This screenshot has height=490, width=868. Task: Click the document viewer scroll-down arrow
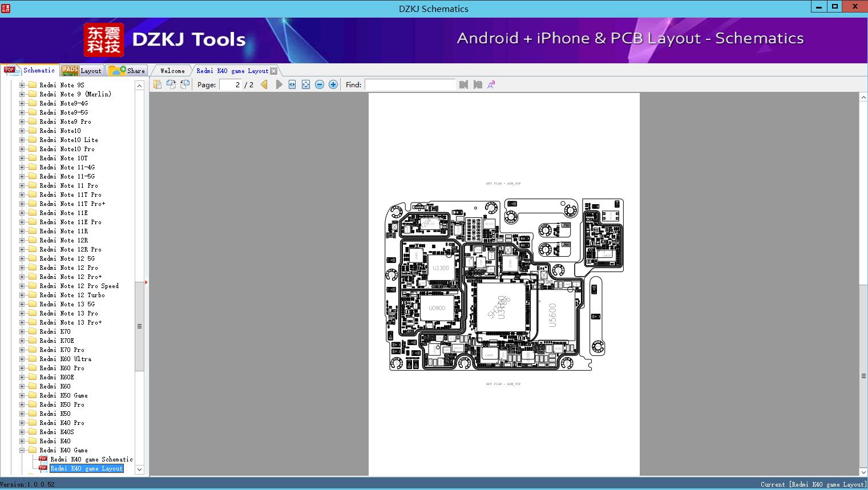(x=863, y=472)
